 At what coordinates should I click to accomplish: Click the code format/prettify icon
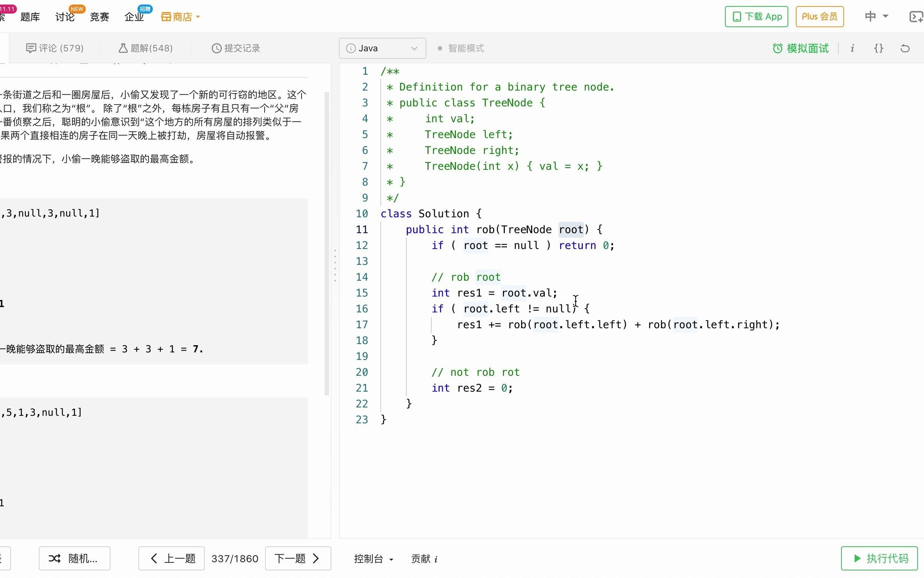879,48
